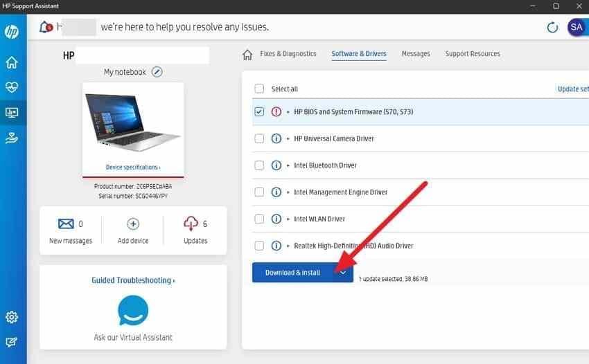Click the info icon for Intel Management Engine Driver
The width and height of the screenshot is (589, 364).
point(276,192)
